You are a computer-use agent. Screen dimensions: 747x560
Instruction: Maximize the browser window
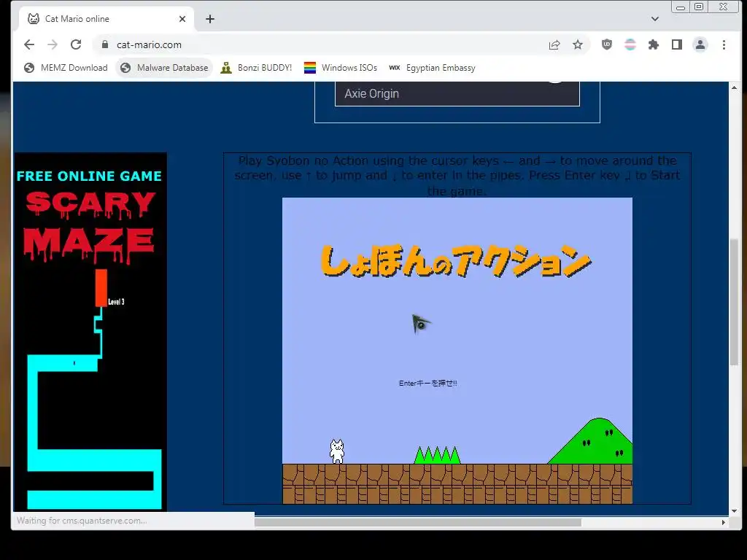(699, 7)
